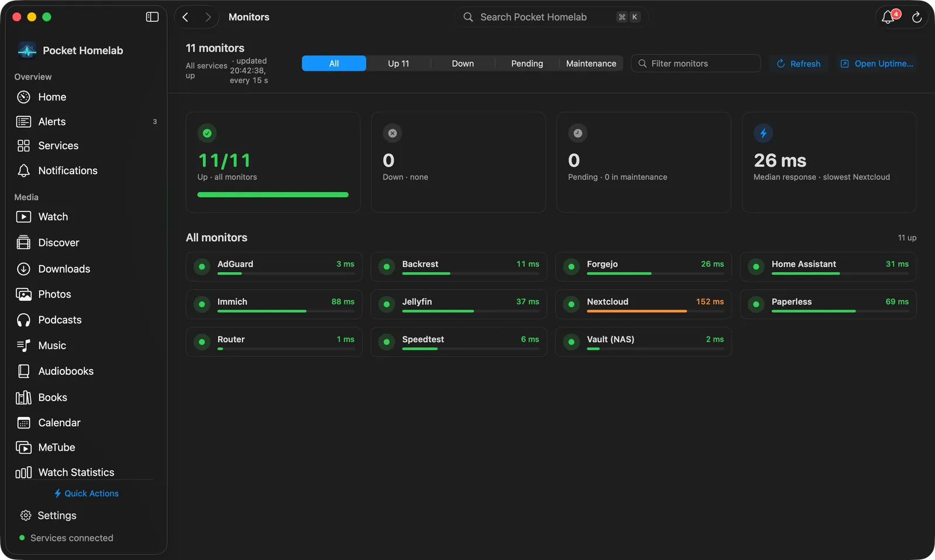Screen dimensions: 935x560
Task: Click the reload icon in title bar
Action: (916, 17)
